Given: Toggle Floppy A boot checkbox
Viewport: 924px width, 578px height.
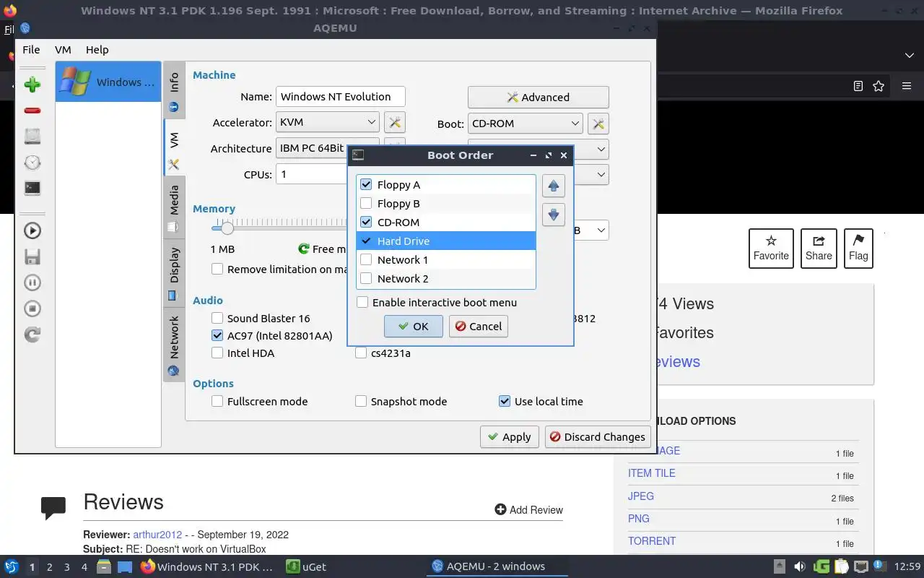Looking at the screenshot, I should pos(366,184).
